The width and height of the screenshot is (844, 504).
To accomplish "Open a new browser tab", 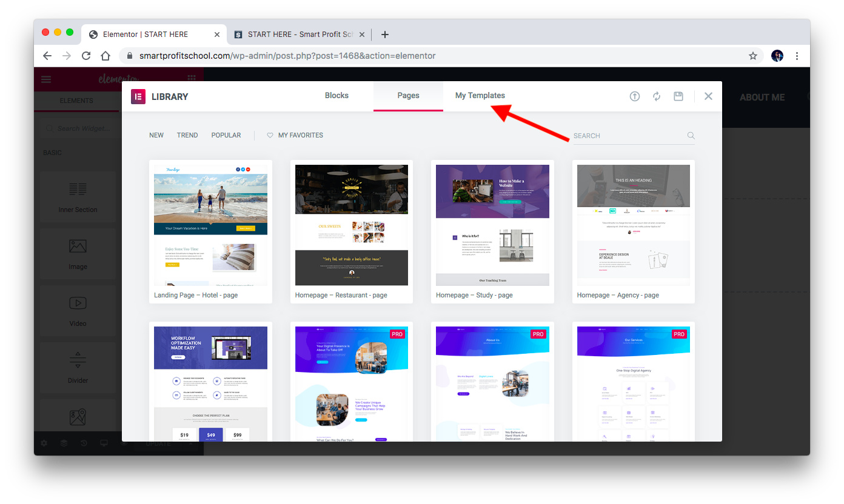I will click(x=384, y=35).
